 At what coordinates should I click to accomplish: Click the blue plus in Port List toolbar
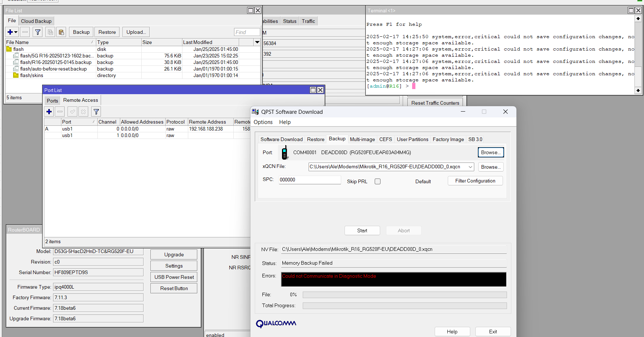point(49,112)
